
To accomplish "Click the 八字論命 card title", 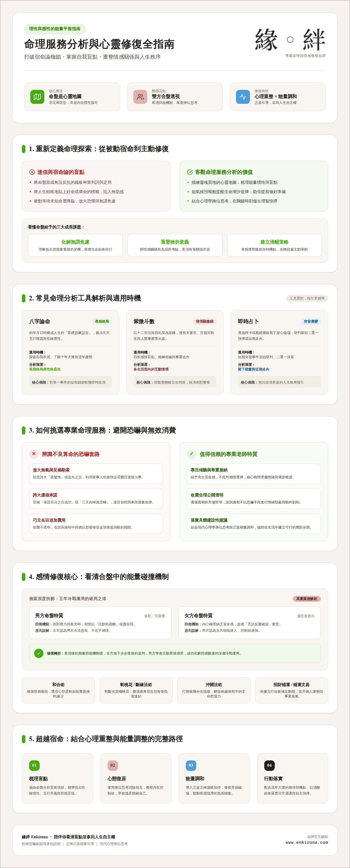I will (39, 321).
